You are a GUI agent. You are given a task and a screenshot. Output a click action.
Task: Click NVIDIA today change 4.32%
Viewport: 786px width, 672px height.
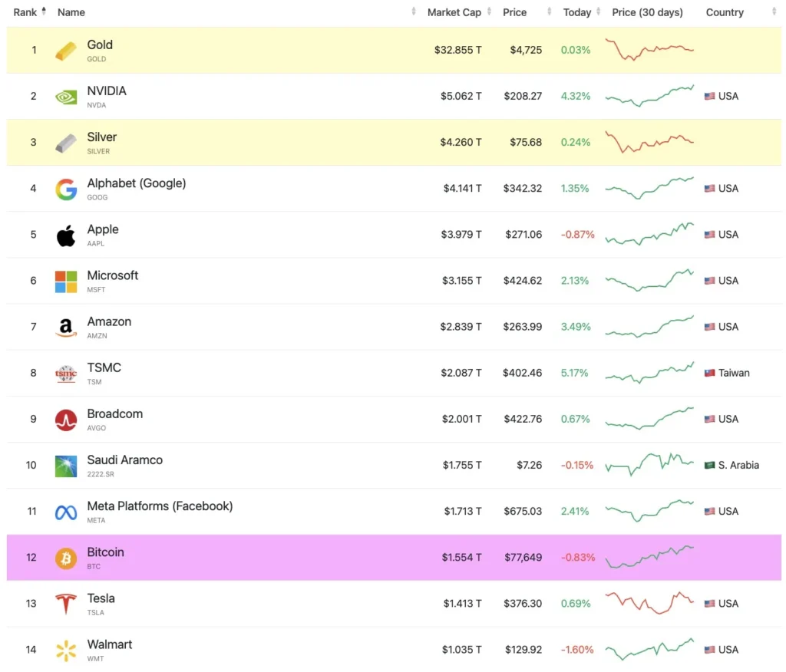[576, 96]
